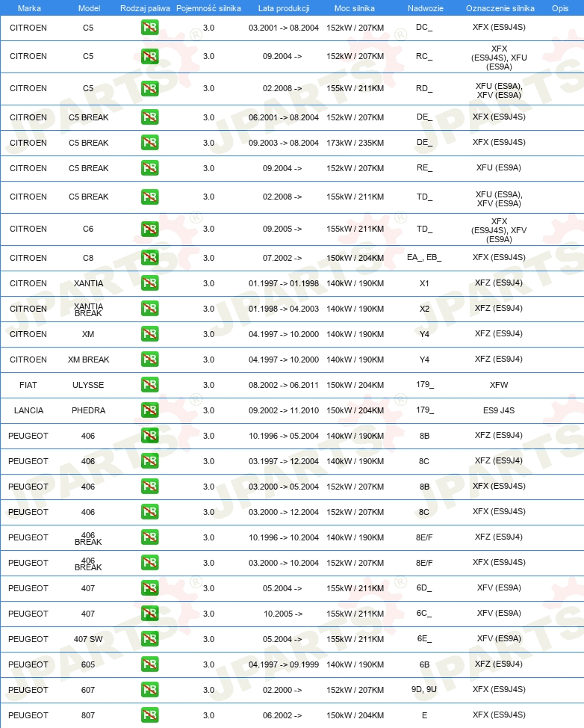Image resolution: width=584 pixels, height=728 pixels.
Task: Click production dates 09.2002 -> 11.2010
Action: [284, 410]
